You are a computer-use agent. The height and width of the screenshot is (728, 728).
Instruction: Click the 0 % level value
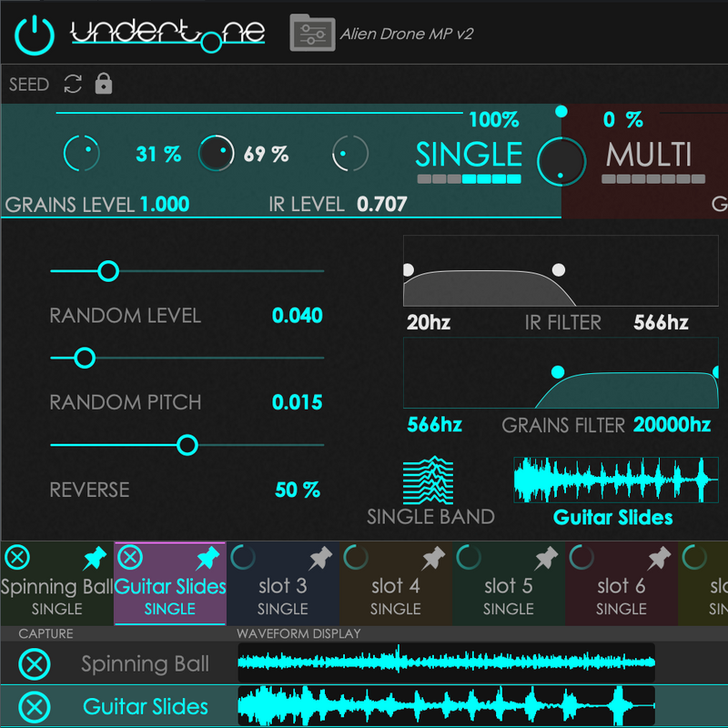623,120
